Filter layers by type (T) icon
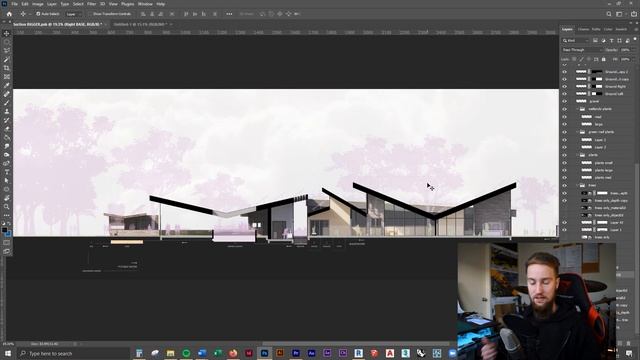640x360 pixels. pos(611,40)
